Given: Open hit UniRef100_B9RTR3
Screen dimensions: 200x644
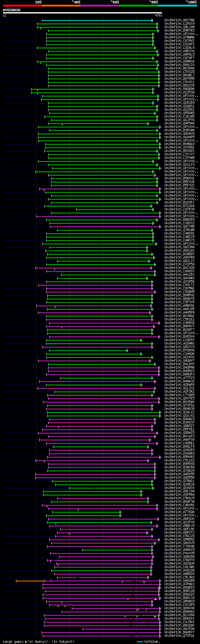Looking at the screenshot, I should coord(179,31).
